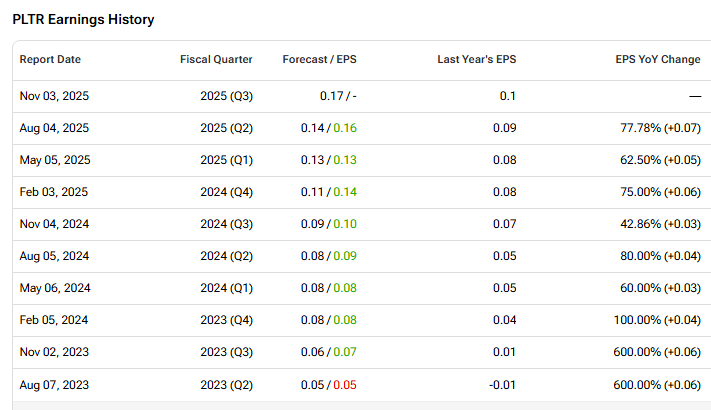Click the EPS YoY Change column header
This screenshot has height=410, width=711.
tap(657, 60)
